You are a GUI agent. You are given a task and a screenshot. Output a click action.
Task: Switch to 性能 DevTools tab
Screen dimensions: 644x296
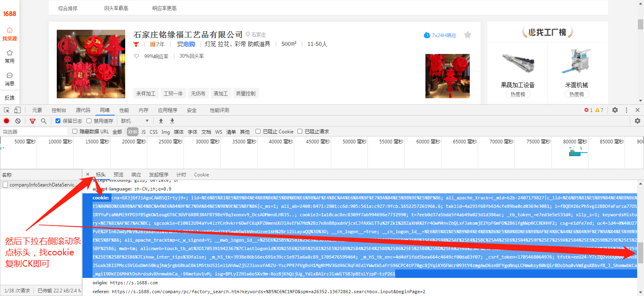coord(124,110)
